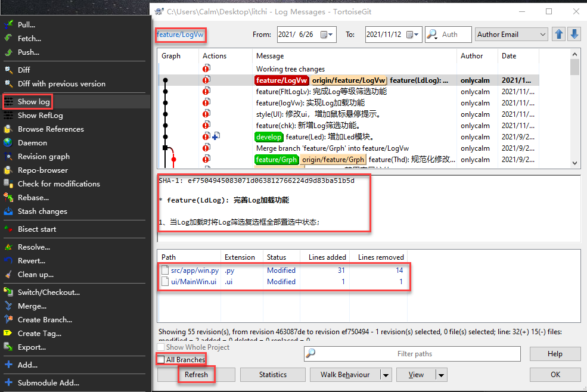Expand the search filter magnifier options
The height and width of the screenshot is (392, 587).
pyautogui.click(x=432, y=35)
